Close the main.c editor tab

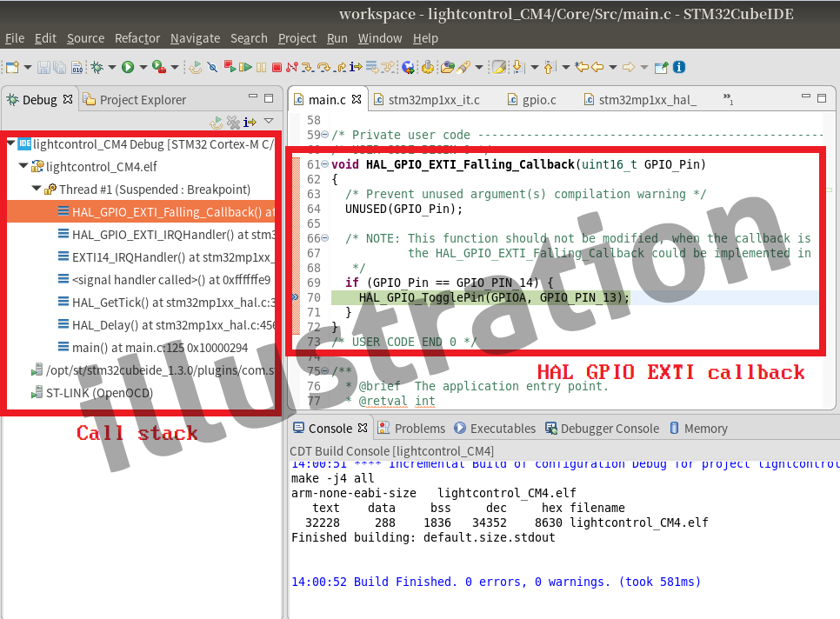pos(357,99)
